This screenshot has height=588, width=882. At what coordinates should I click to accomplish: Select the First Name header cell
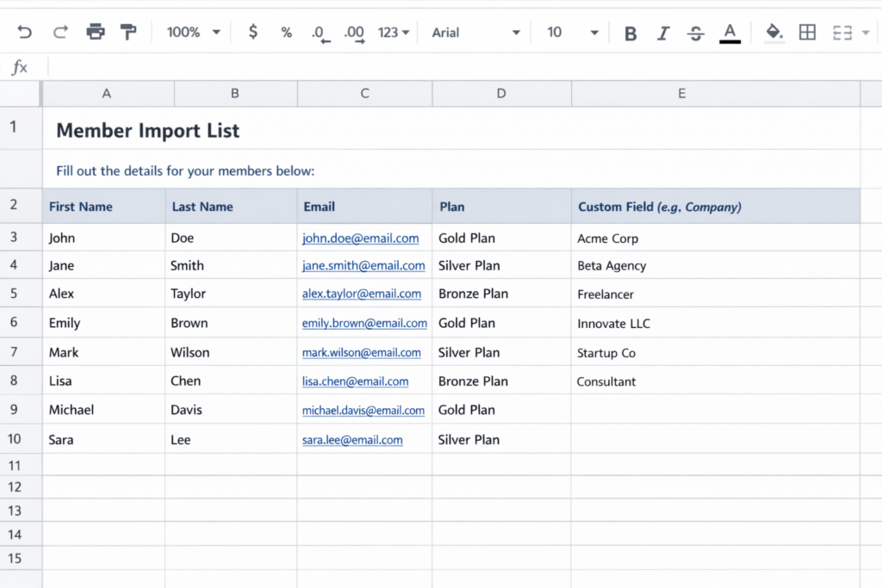(104, 207)
